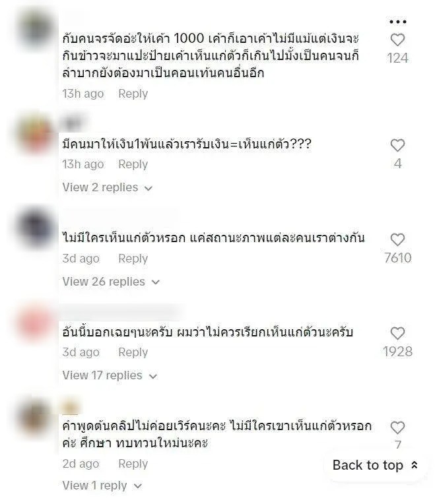
Task: Reply to the comment with 4 likes
Action: point(133,164)
